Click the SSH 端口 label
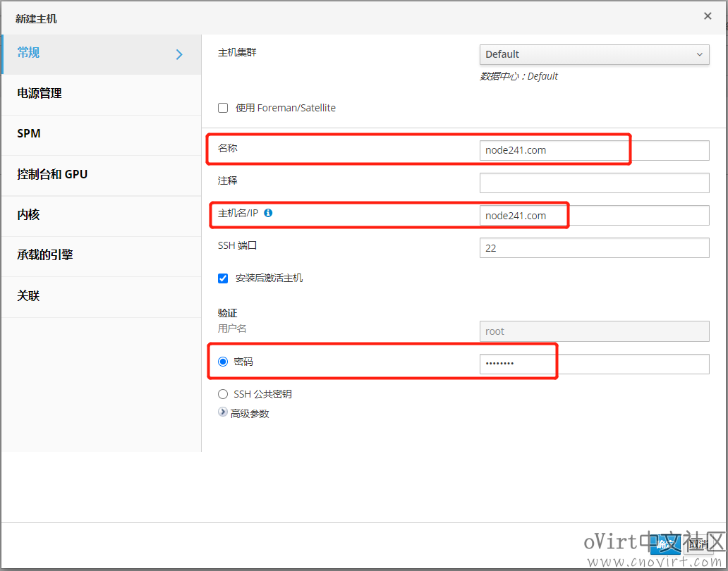The height and width of the screenshot is (571, 728). (x=237, y=245)
